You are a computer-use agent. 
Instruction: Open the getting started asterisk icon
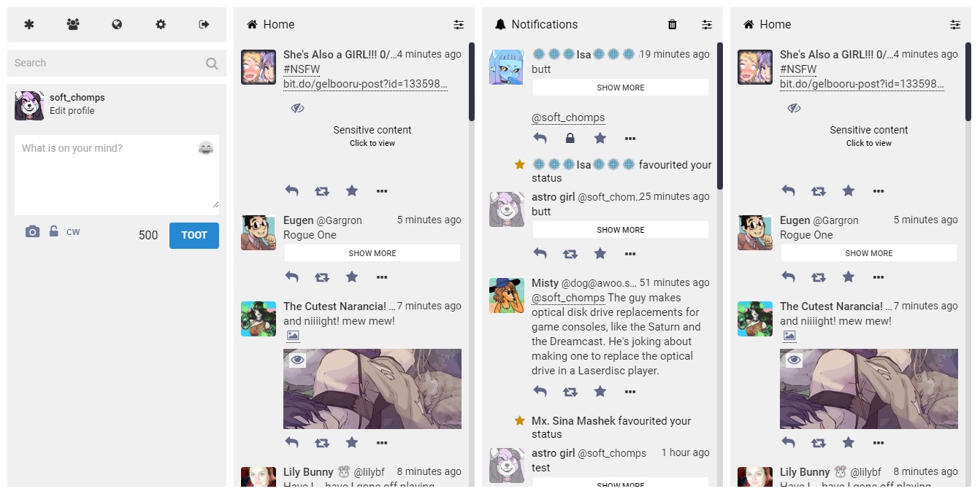(29, 24)
